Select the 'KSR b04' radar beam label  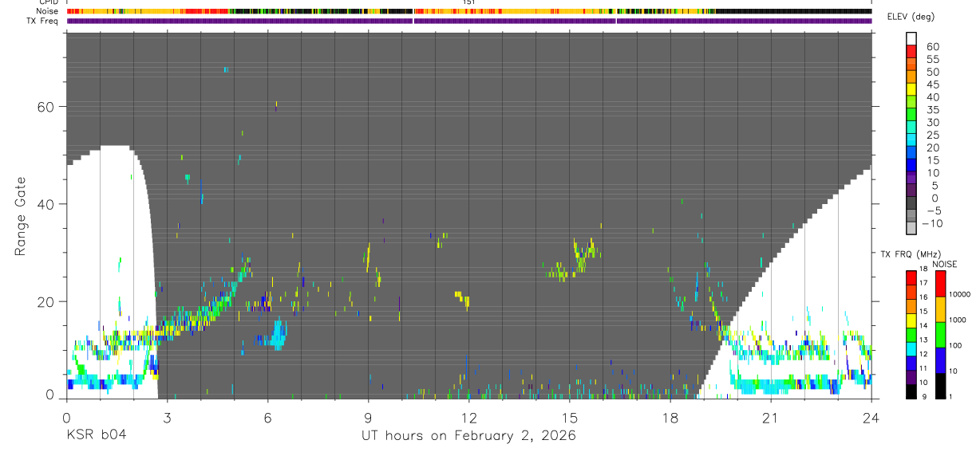(96, 435)
